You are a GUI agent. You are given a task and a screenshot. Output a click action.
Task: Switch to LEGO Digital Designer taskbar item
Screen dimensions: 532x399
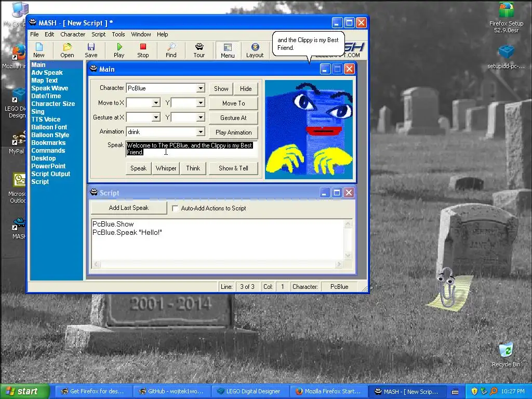[x=250, y=392]
